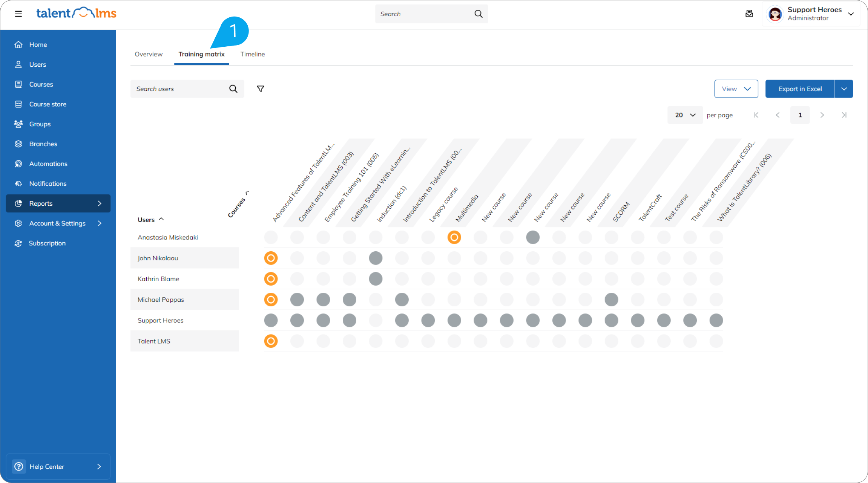Screen dimensions: 868x483
Task: Click the TalentLMS logo
Action: tap(76, 13)
